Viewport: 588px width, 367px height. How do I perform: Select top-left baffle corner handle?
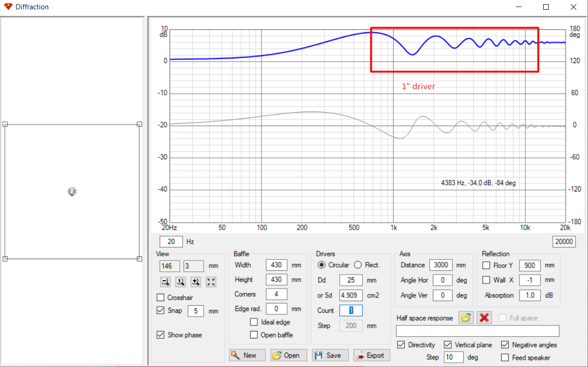[5, 124]
